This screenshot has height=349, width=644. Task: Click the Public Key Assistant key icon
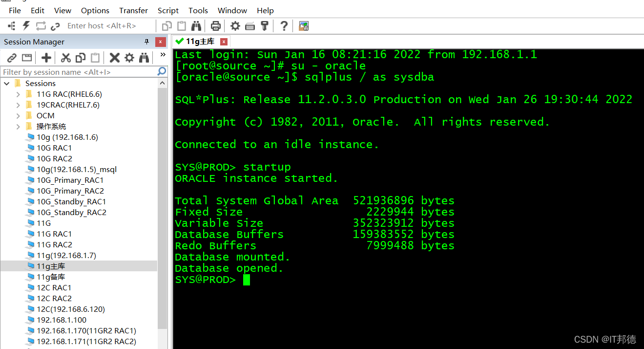pyautogui.click(x=265, y=26)
